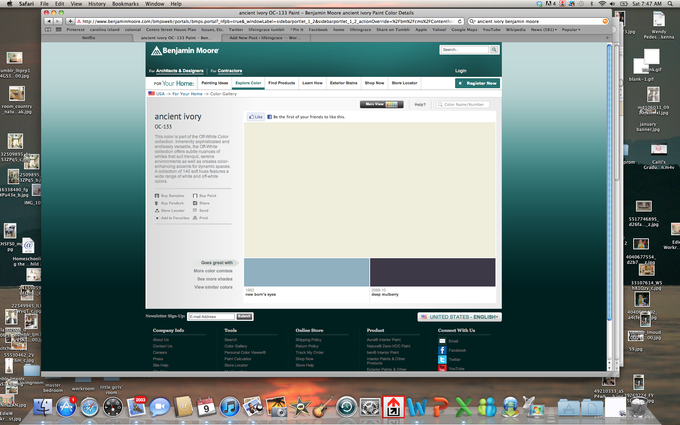
Task: Click the Register Now button
Action: pyautogui.click(x=477, y=83)
